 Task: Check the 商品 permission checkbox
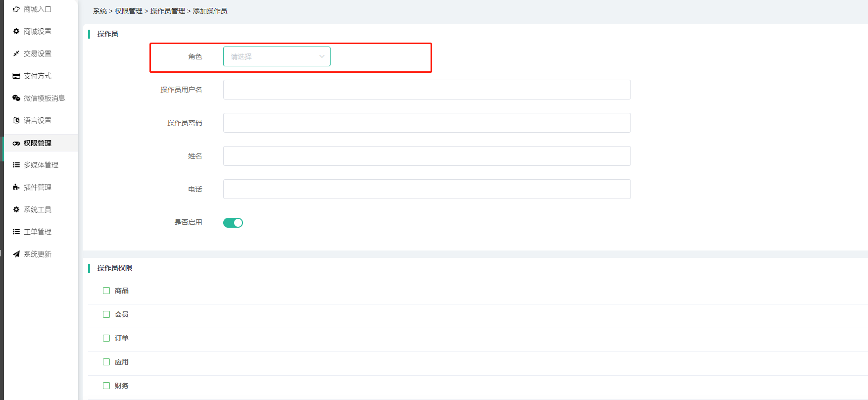106,291
